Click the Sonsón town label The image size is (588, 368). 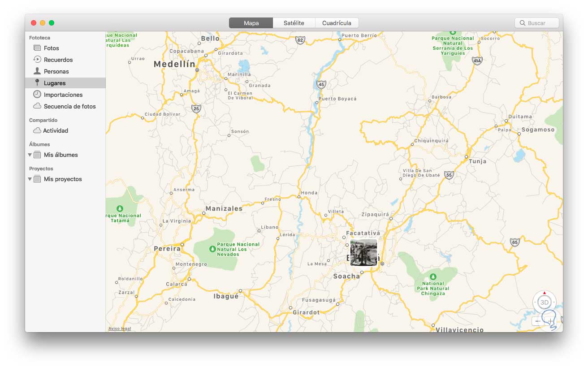point(240,132)
